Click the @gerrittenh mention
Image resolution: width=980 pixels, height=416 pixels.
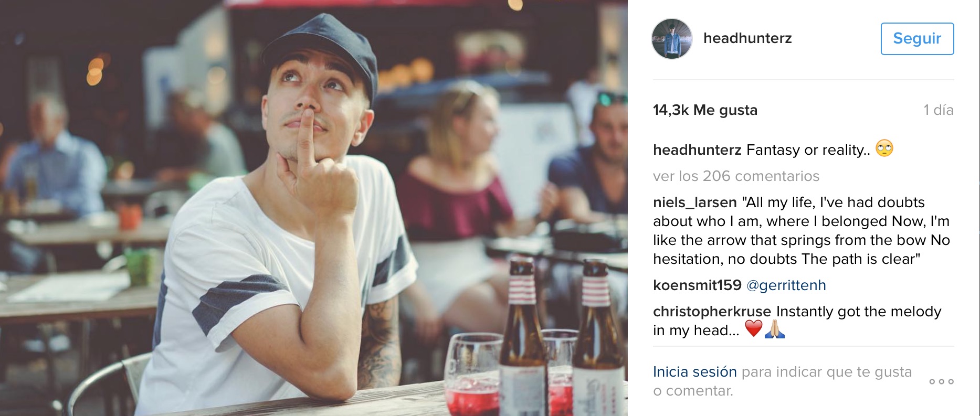[x=786, y=285]
